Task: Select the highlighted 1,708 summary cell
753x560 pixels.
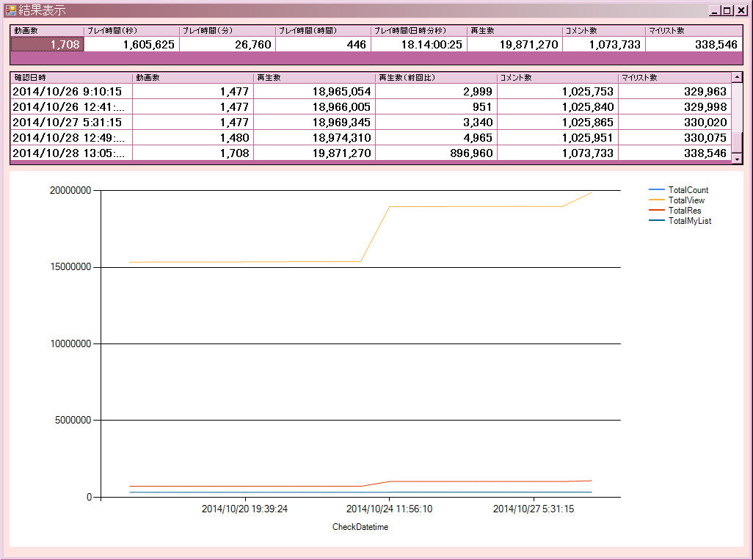Action: coord(47,45)
